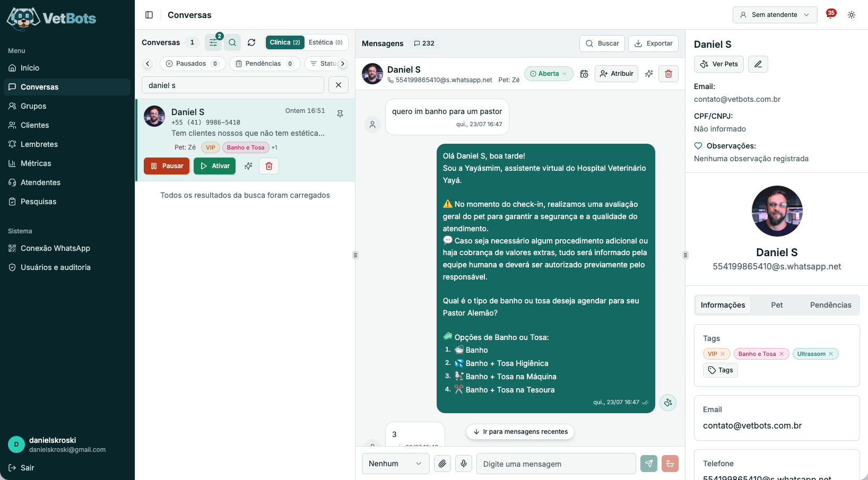Remove the Ultrassom tag
This screenshot has width=868, height=480.
pyautogui.click(x=831, y=354)
